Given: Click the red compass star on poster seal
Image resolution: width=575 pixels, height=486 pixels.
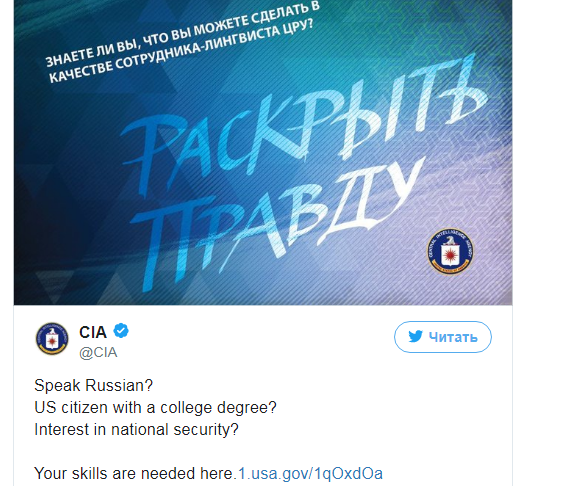Looking at the screenshot, I should 450,254.
